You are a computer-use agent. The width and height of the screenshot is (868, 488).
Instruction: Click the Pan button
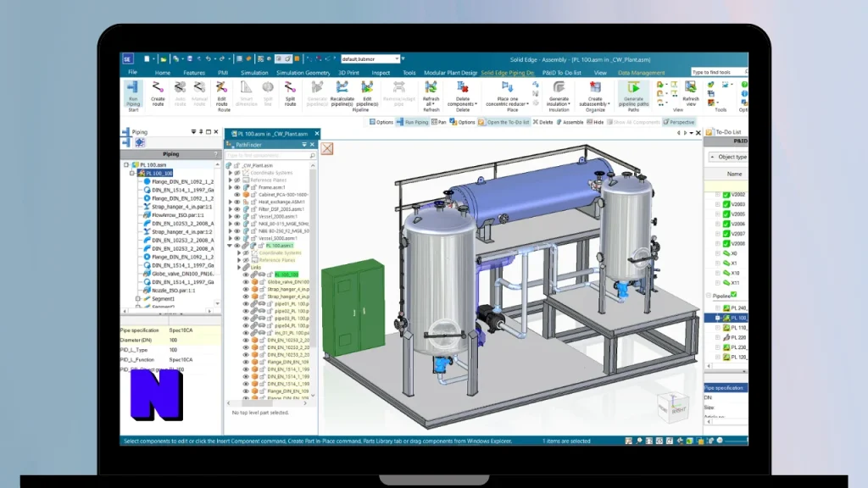pos(438,122)
